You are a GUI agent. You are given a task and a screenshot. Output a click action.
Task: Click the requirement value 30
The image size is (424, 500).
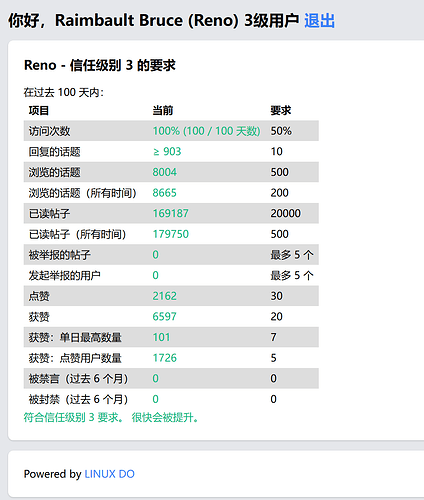click(277, 296)
